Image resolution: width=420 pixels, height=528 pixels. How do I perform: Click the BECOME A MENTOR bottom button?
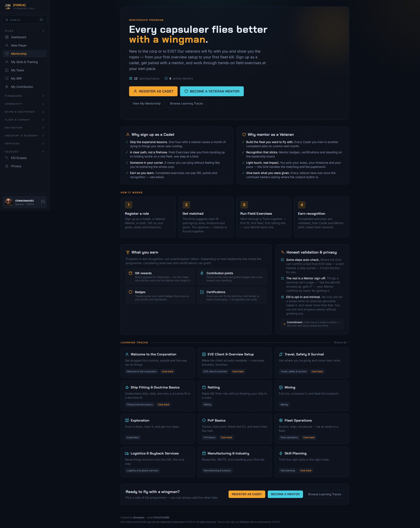click(x=285, y=494)
